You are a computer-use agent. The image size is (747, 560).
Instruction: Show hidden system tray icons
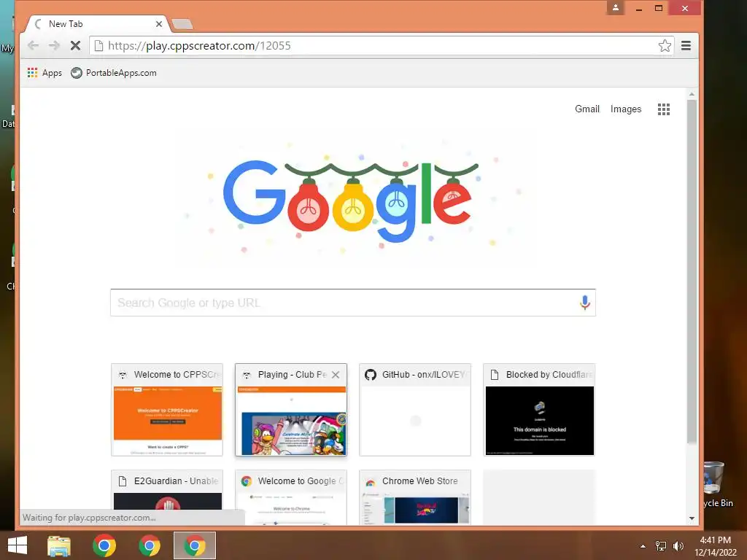643,546
